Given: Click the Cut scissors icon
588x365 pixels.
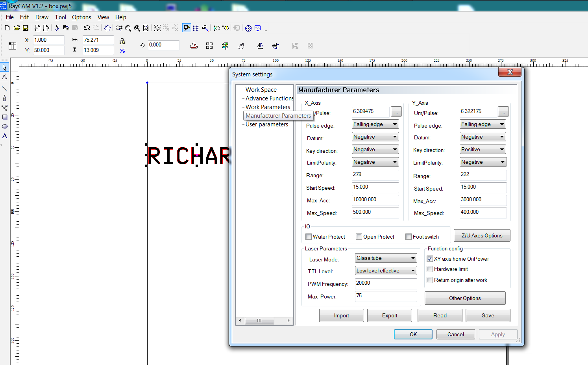Looking at the screenshot, I should pos(57,28).
